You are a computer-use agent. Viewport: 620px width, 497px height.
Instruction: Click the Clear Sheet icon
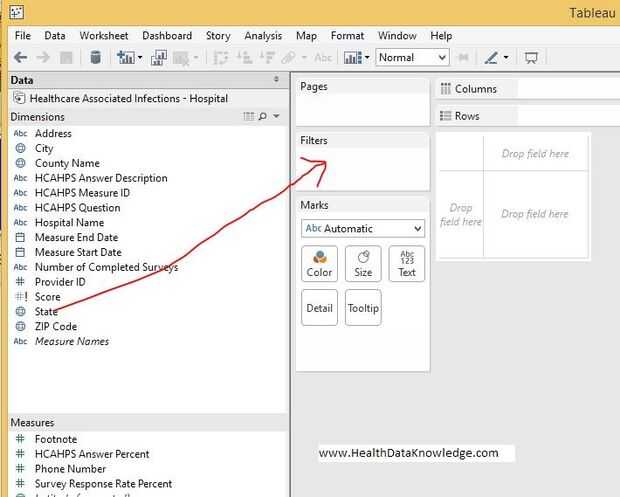click(x=181, y=58)
